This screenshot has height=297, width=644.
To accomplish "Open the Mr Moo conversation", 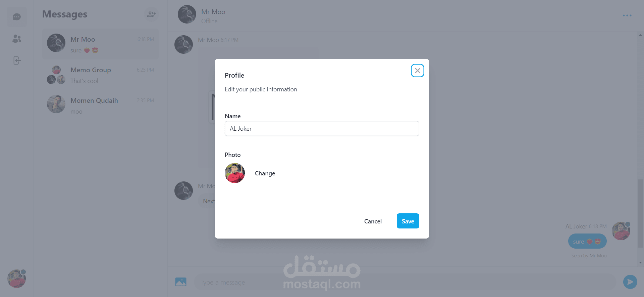I will click(x=101, y=44).
